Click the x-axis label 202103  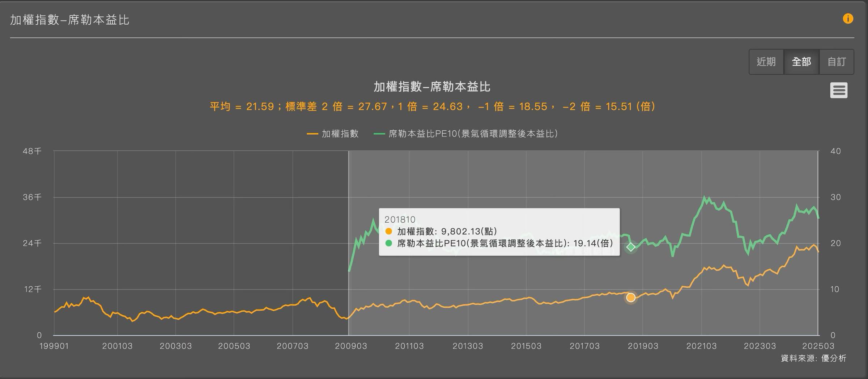[x=701, y=346]
